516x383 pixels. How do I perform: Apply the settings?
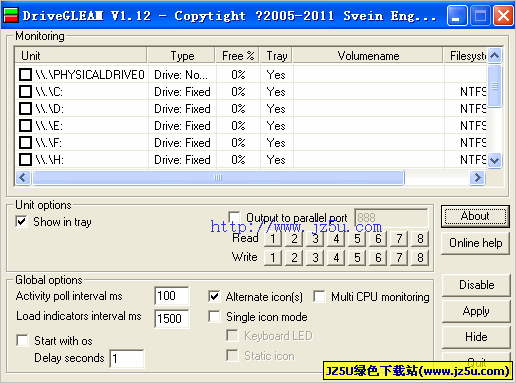(x=476, y=311)
